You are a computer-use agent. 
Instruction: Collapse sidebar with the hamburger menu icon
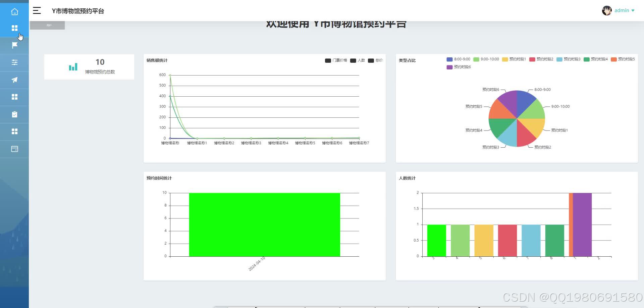coord(37,11)
